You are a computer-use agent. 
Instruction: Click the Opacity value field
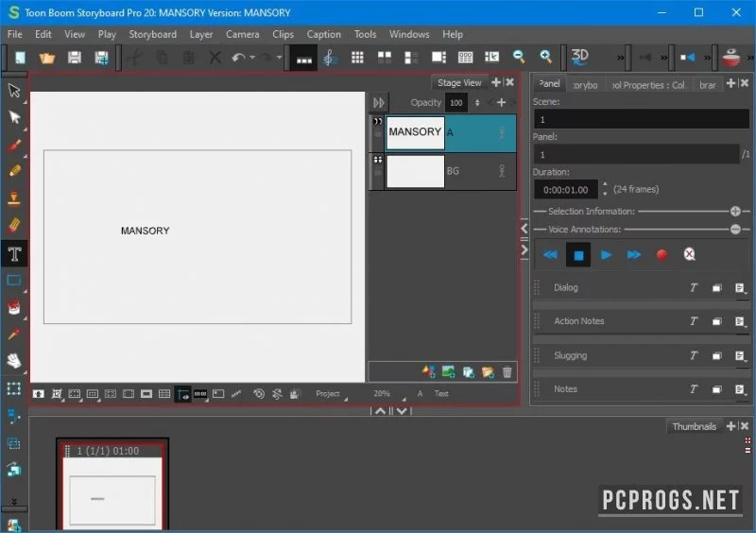coord(456,103)
